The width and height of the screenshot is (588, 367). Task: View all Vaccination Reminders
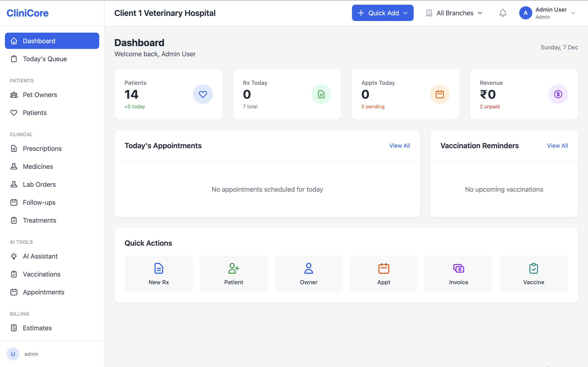[557, 145]
